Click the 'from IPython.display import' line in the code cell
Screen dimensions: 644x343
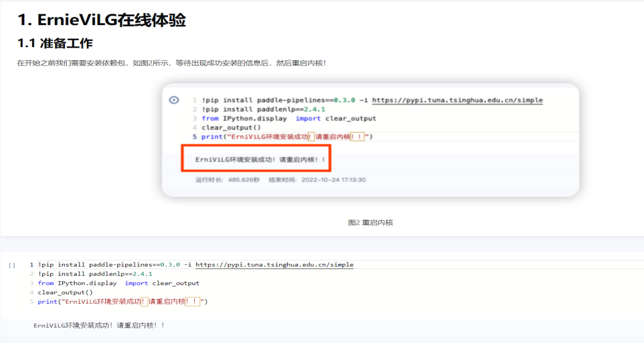tap(118, 283)
